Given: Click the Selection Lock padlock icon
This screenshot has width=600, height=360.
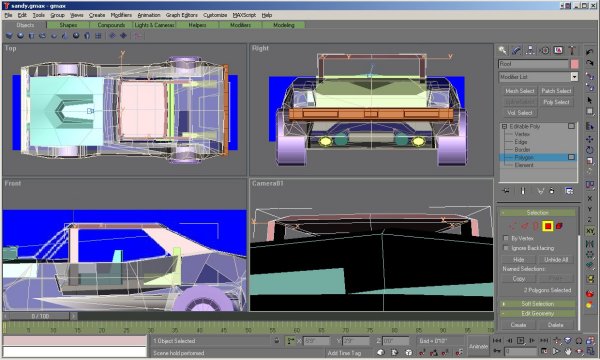Looking at the screenshot, I should click(x=277, y=340).
